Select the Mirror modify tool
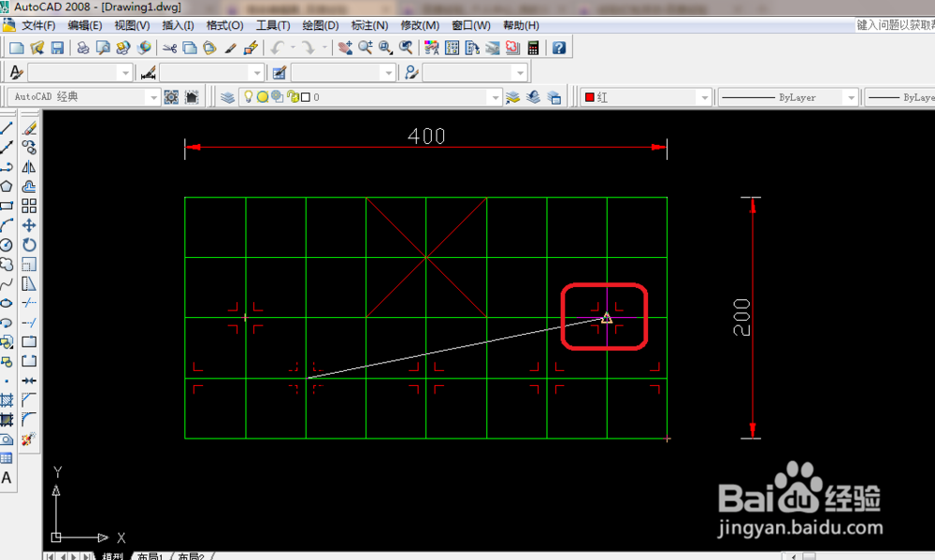935x560 pixels. pos(29,167)
